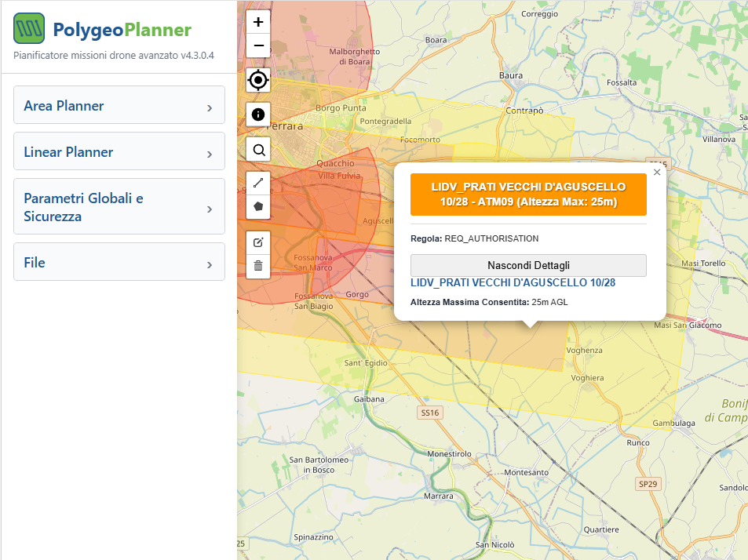Click the delete layers trash icon
Viewport: 748px width, 560px height.
coord(258,266)
